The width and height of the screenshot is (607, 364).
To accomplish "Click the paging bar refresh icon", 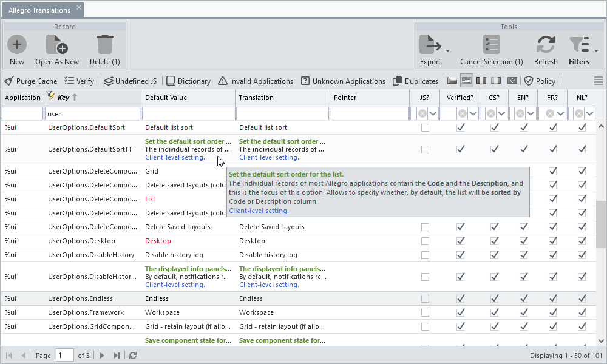I will [x=133, y=356].
